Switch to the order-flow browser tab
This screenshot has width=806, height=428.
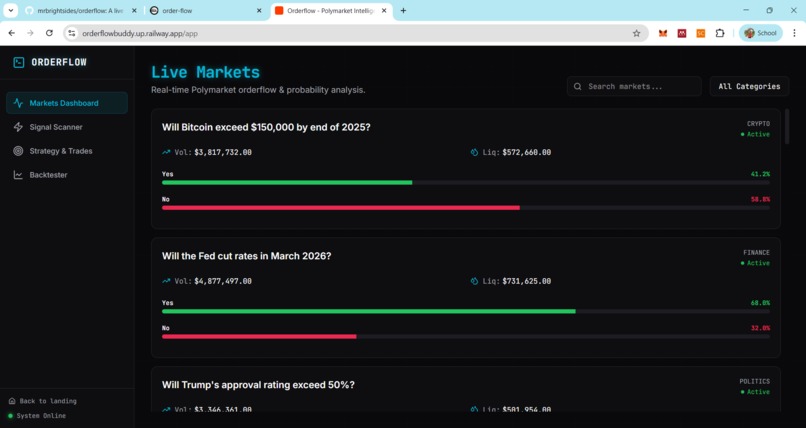pyautogui.click(x=206, y=10)
